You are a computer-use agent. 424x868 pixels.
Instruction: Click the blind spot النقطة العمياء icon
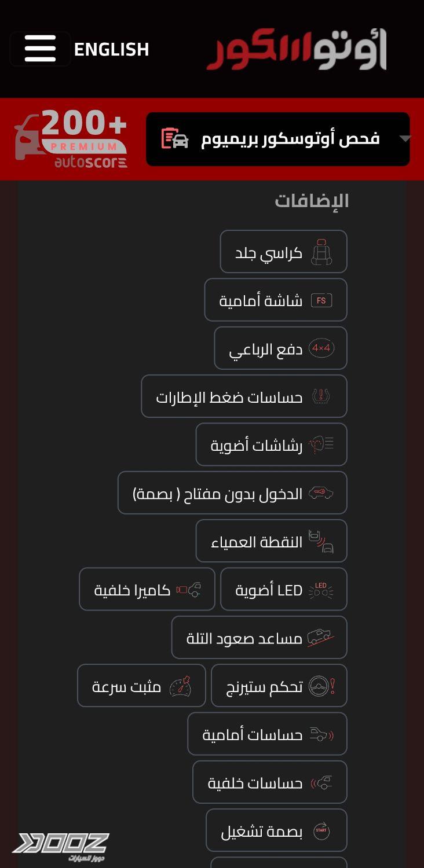pos(321,542)
